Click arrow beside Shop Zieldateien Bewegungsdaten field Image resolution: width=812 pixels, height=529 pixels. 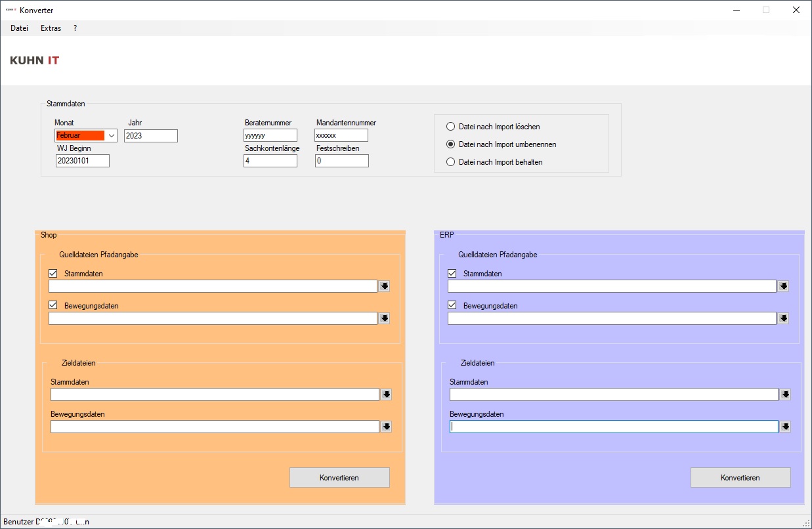(386, 427)
